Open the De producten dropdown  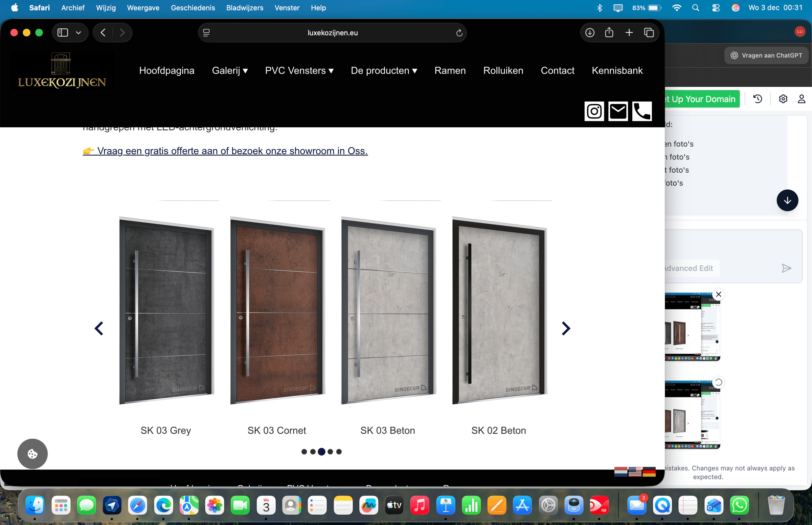tap(384, 70)
